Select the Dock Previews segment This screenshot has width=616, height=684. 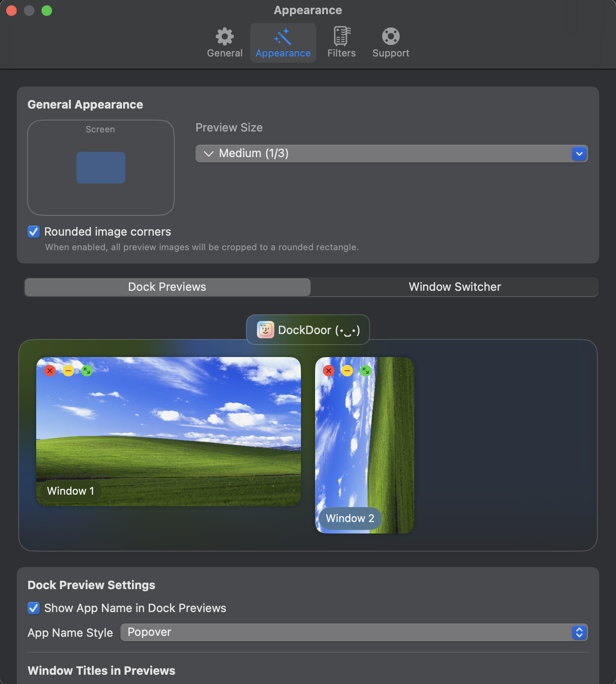[x=167, y=287]
